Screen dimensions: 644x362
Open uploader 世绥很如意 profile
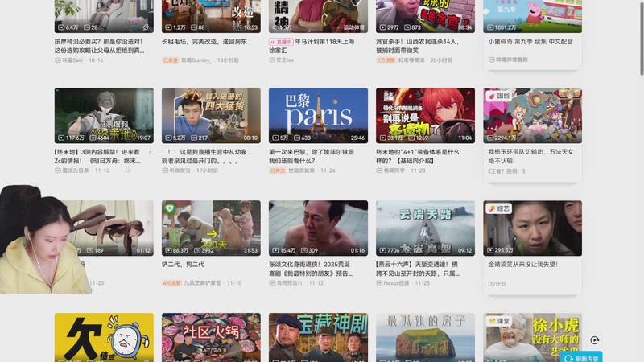click(301, 171)
